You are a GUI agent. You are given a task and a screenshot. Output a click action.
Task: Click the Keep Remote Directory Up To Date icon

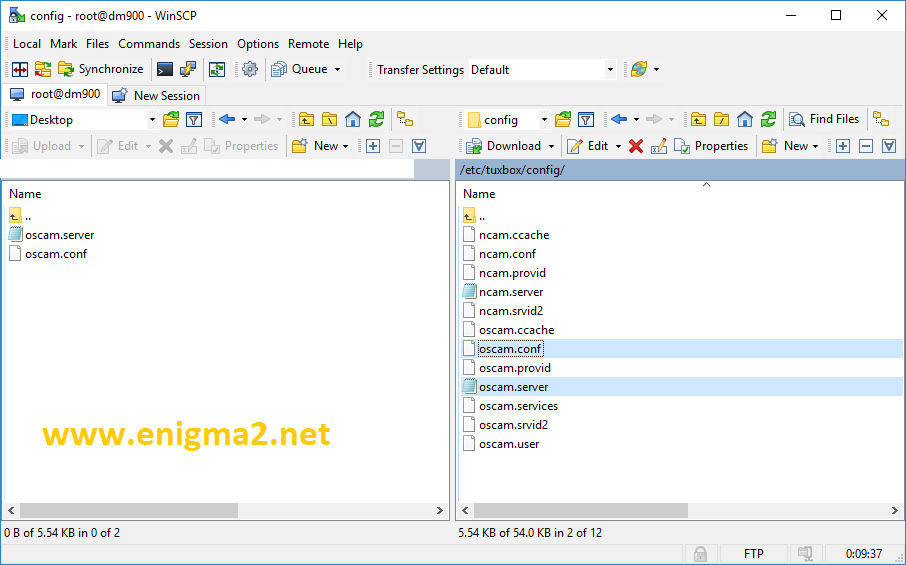tap(217, 69)
